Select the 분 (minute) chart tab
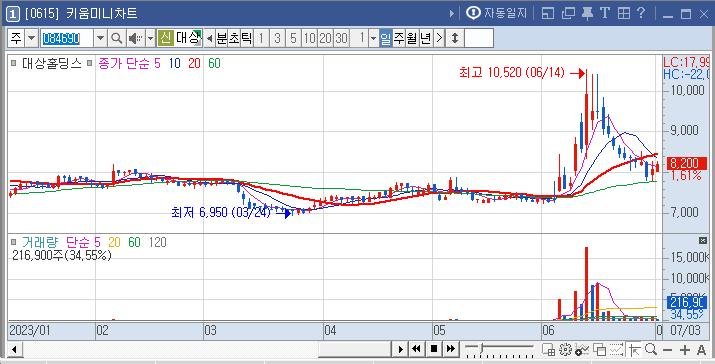 [221, 38]
